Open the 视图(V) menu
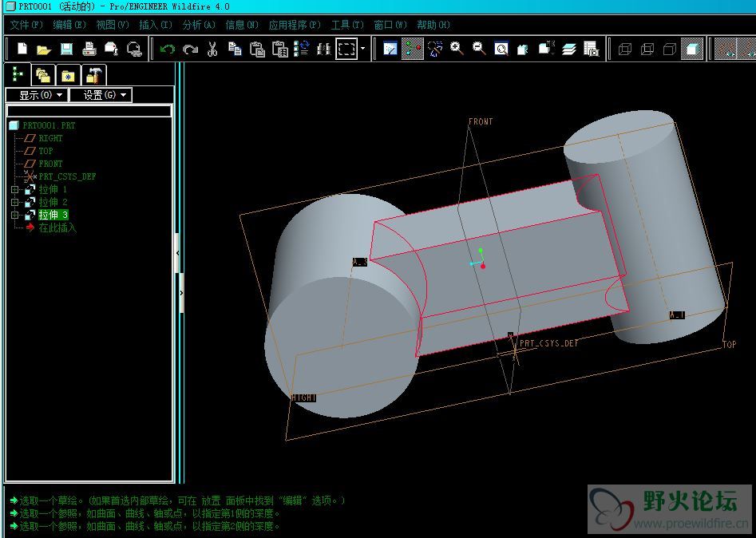The image size is (756, 538). [113, 25]
